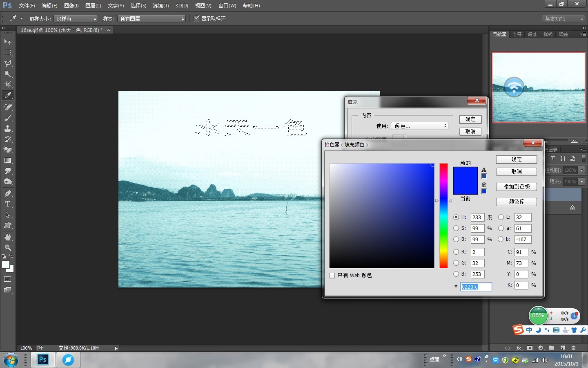Click inside the color saturation field
This screenshot has width=588, height=368.
point(382,216)
